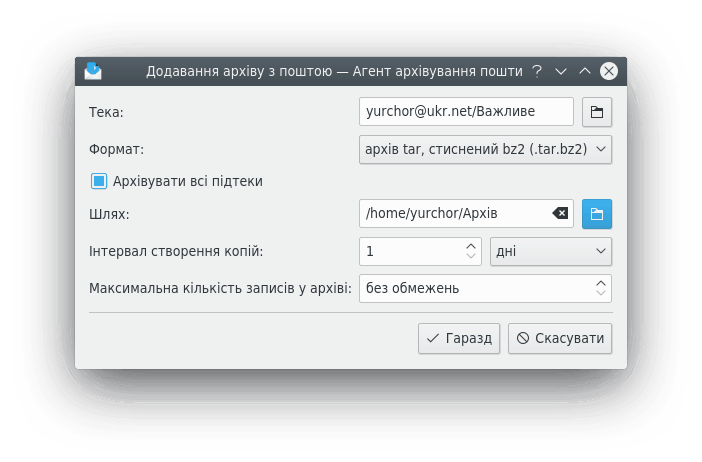Browse mail folder next to Тека field
The image size is (702, 462).
pyautogui.click(x=597, y=112)
